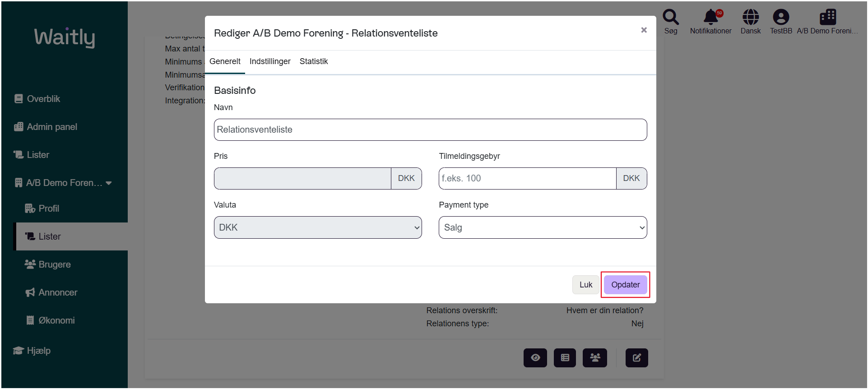Open Profil in sidebar
The width and height of the screenshot is (868, 389).
pos(42,208)
